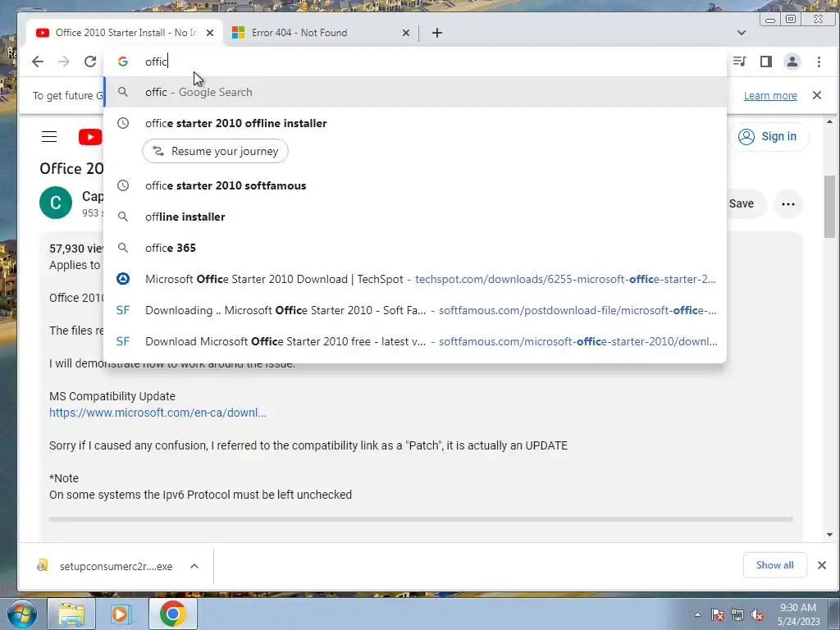Open TechSpot Office Starter 2010 Download suggestion
Viewport: 840px width, 630px height.
pyautogui.click(x=415, y=279)
